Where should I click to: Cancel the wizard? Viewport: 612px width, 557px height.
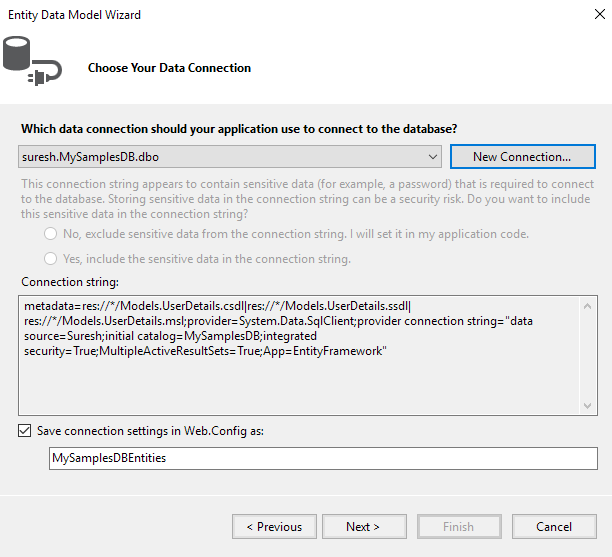click(x=554, y=527)
